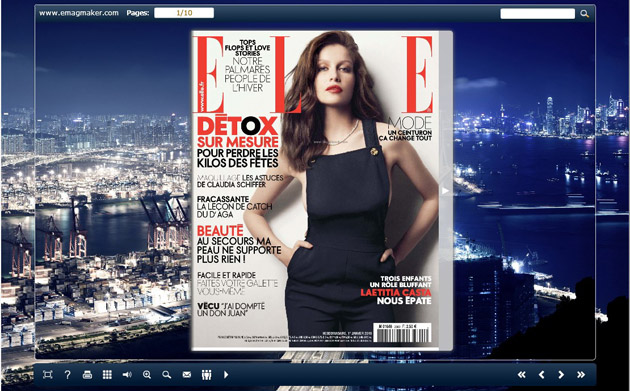Show page thumbnails grid icon
The width and height of the screenshot is (630, 391).
pyautogui.click(x=107, y=375)
